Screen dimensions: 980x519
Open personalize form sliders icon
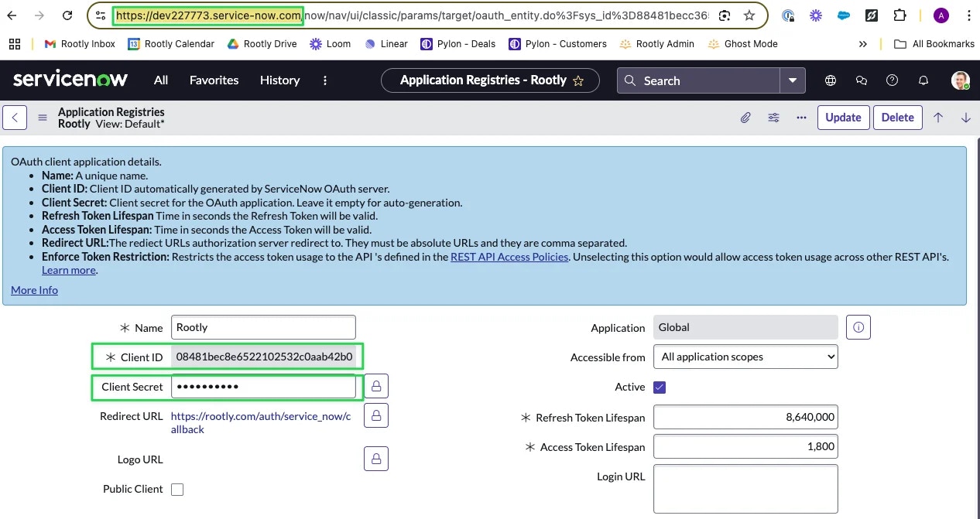click(773, 118)
